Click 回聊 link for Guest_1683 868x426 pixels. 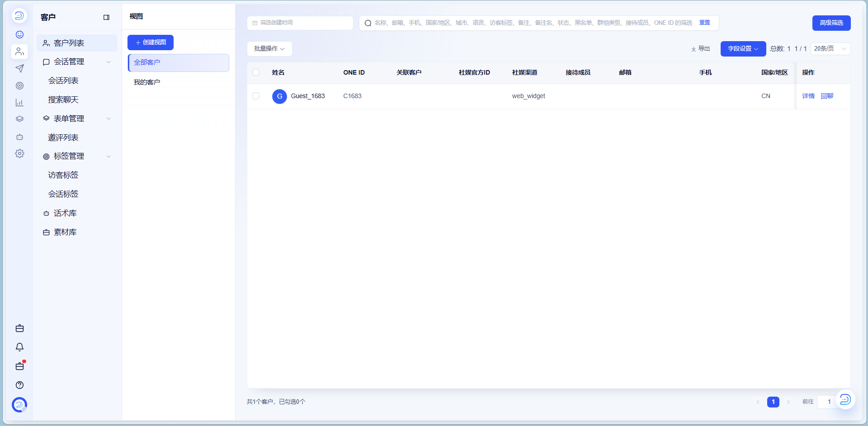pos(827,96)
